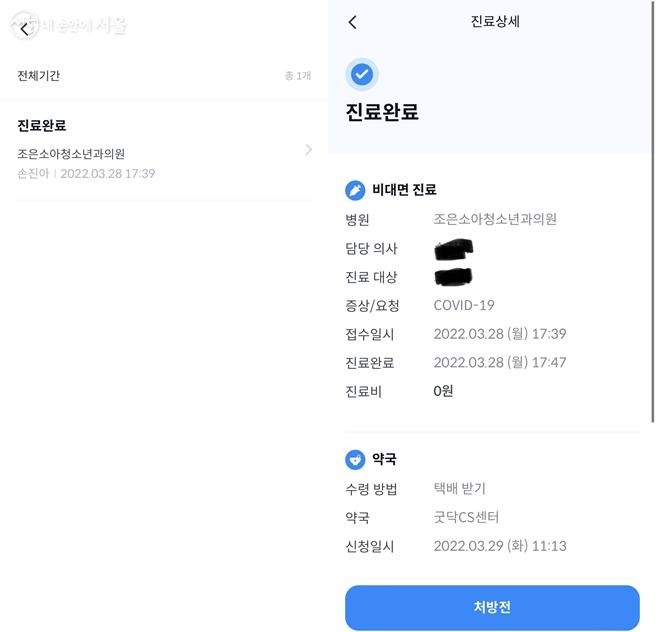Tap the blue checkmark completion icon
Viewport: 656px width, 632px height.
[362, 74]
